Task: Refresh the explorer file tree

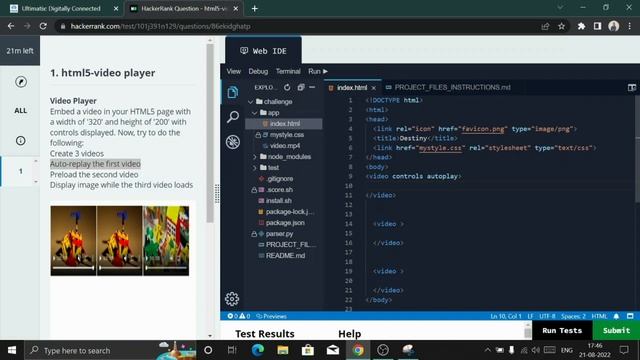Action: [287, 87]
